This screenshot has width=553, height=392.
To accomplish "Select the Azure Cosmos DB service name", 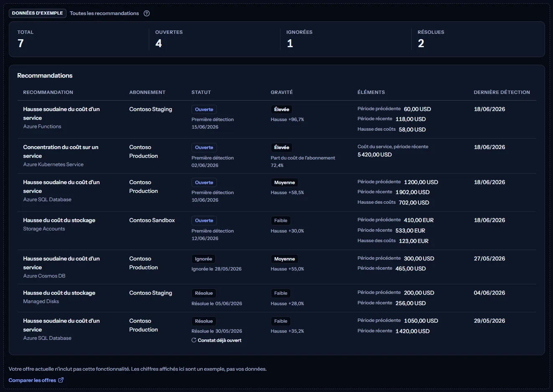I will coord(44,276).
